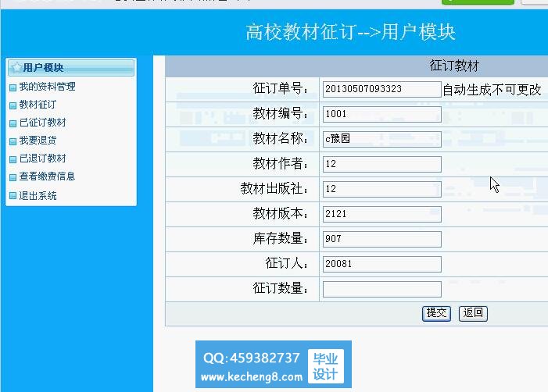The width and height of the screenshot is (548, 392).
Task: Go to 已征订教材 page
Action: (x=43, y=123)
